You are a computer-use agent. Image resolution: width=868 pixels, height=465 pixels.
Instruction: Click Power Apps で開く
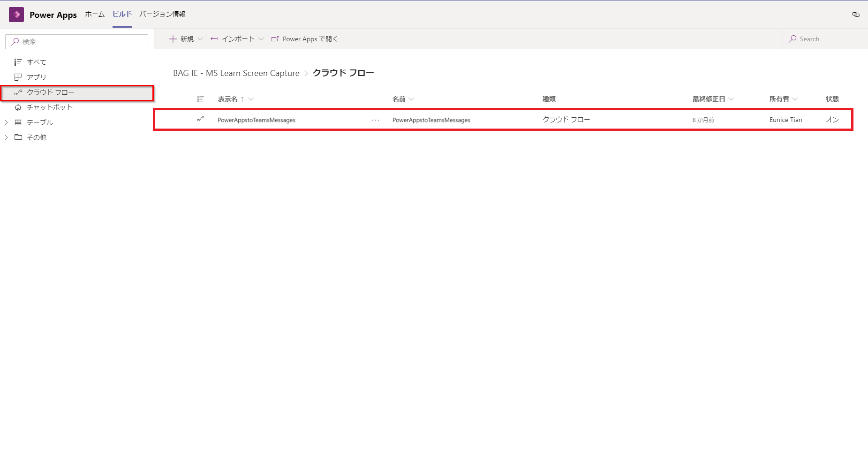click(x=305, y=39)
